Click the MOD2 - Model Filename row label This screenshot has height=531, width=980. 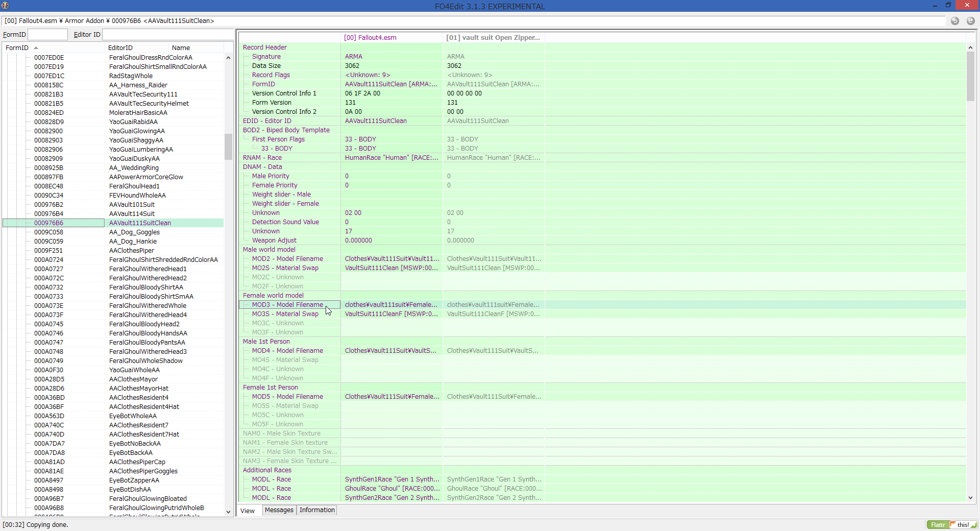coord(287,259)
